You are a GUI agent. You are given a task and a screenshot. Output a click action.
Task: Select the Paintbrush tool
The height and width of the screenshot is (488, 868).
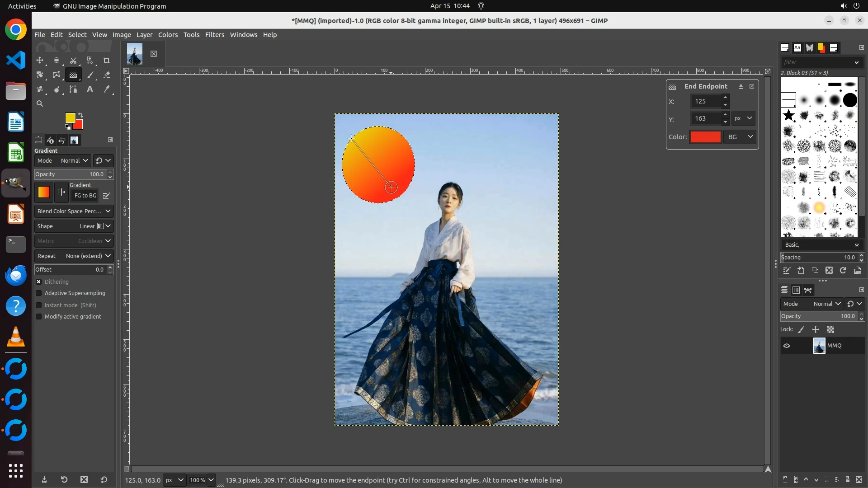pyautogui.click(x=90, y=75)
